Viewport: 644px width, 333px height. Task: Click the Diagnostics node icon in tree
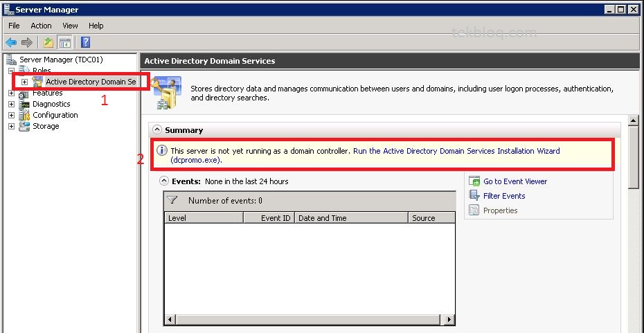point(24,105)
